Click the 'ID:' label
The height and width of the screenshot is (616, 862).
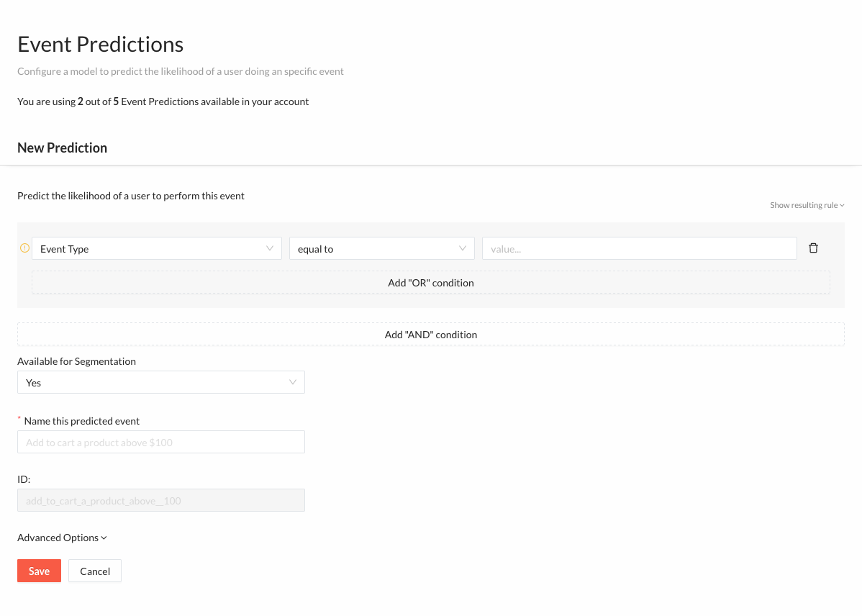tap(24, 479)
